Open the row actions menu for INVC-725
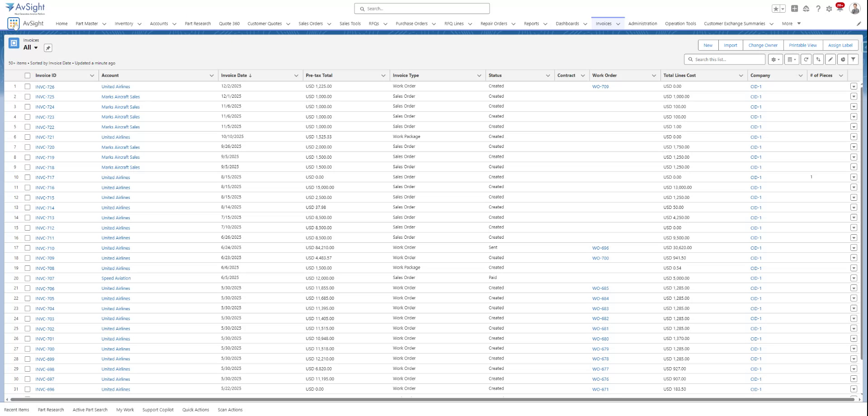This screenshot has height=416, width=868. pos(854,96)
